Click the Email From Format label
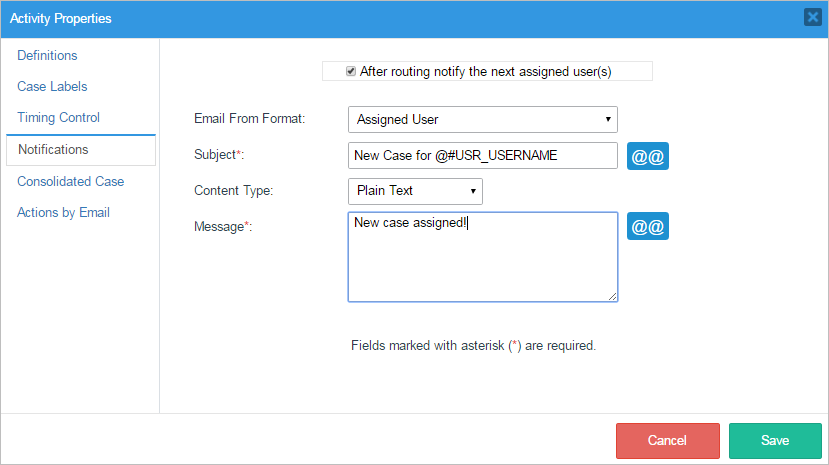Viewport: 829px width, 465px height. pyautogui.click(x=249, y=120)
